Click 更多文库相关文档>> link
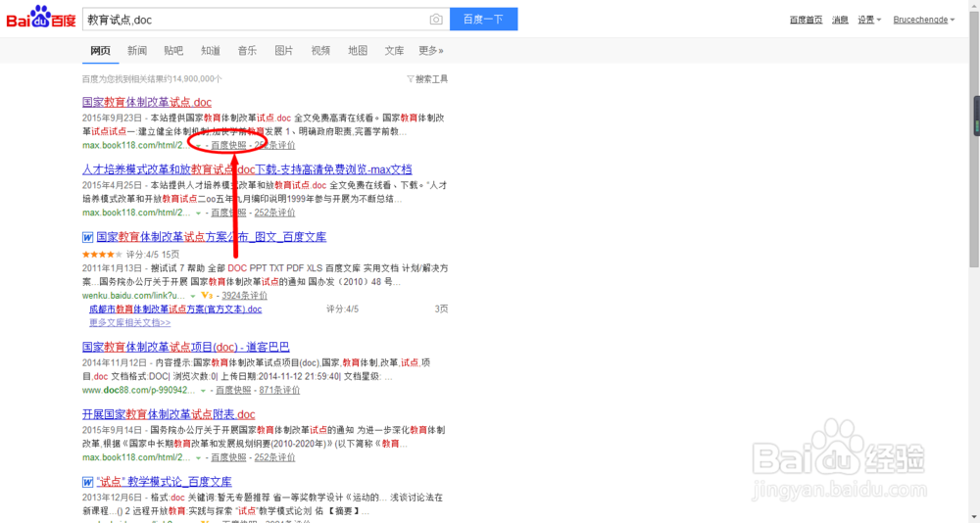The width and height of the screenshot is (980, 523). pos(130,322)
